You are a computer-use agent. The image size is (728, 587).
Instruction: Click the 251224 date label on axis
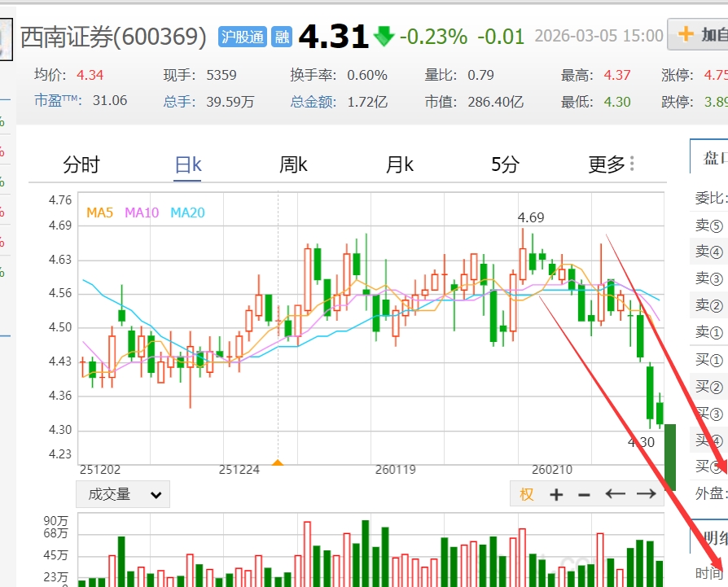[x=239, y=470]
